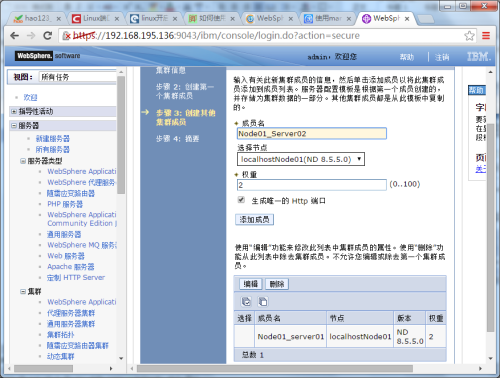This screenshot has width=500, height=378.
Task: Open the 欢迎 link
Action: point(30,97)
